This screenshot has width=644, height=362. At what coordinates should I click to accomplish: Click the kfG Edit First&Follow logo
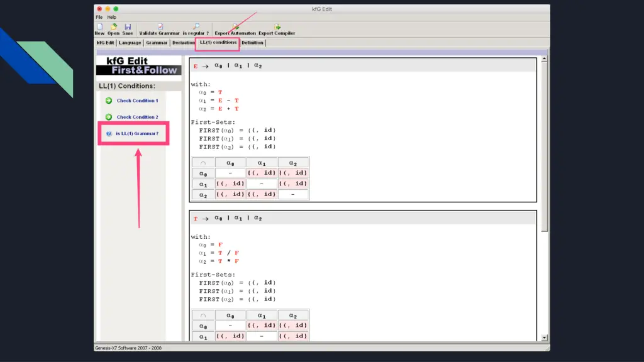[139, 65]
